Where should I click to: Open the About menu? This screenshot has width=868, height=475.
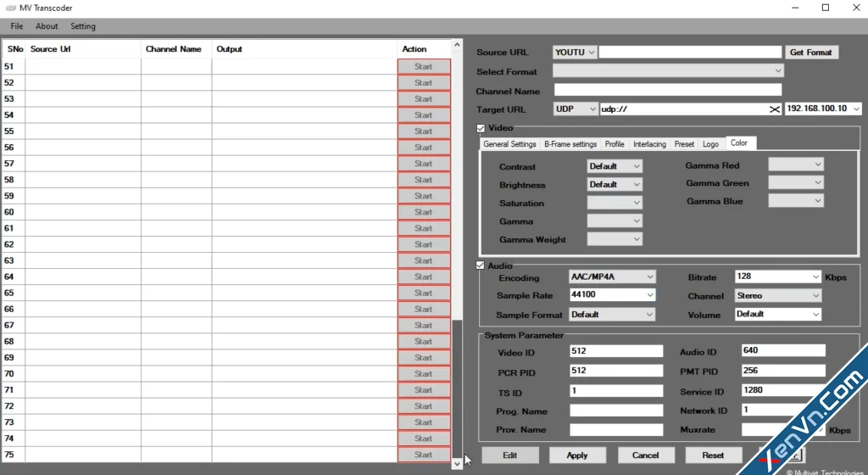[x=47, y=26]
